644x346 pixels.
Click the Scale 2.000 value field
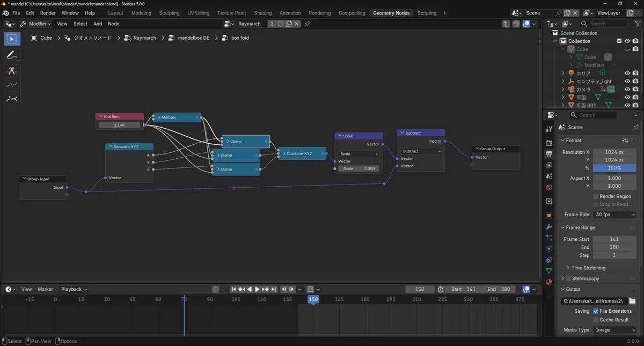click(x=358, y=168)
